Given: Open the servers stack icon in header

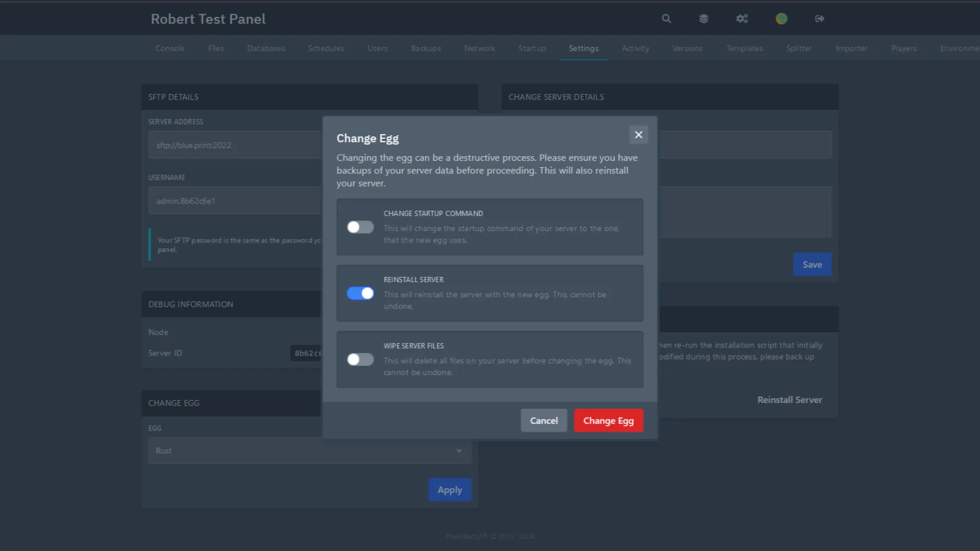Looking at the screenshot, I should [x=703, y=19].
